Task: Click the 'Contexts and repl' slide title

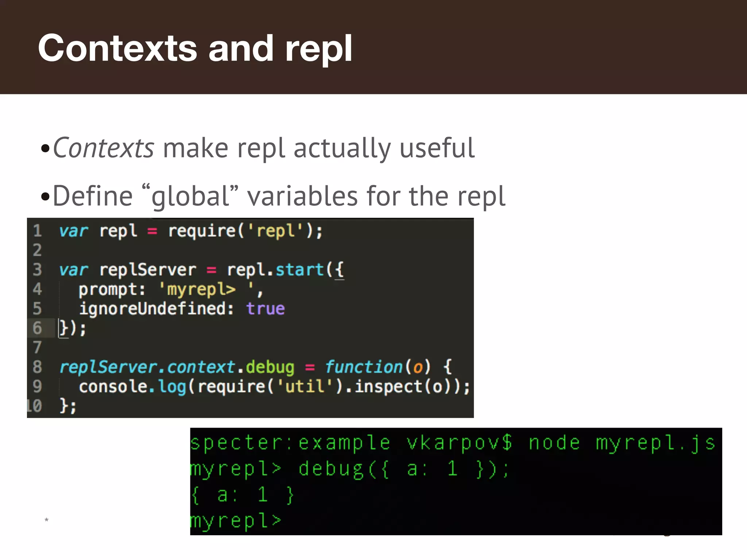Action: 195,48
